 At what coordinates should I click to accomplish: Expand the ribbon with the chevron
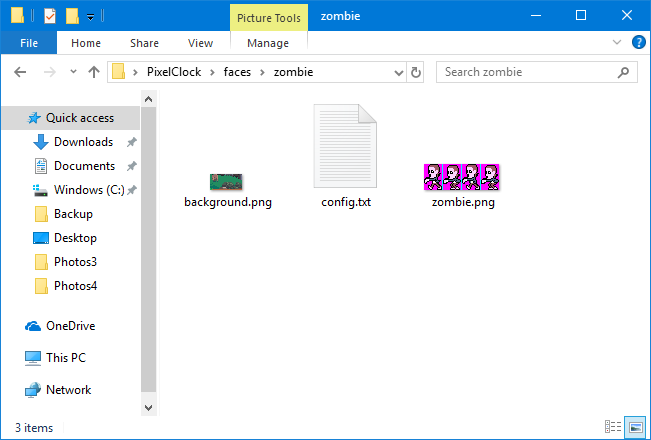tap(617, 42)
